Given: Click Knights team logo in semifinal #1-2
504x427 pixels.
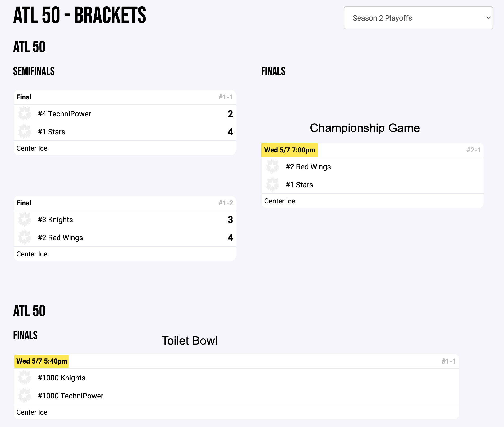Looking at the screenshot, I should (x=24, y=220).
